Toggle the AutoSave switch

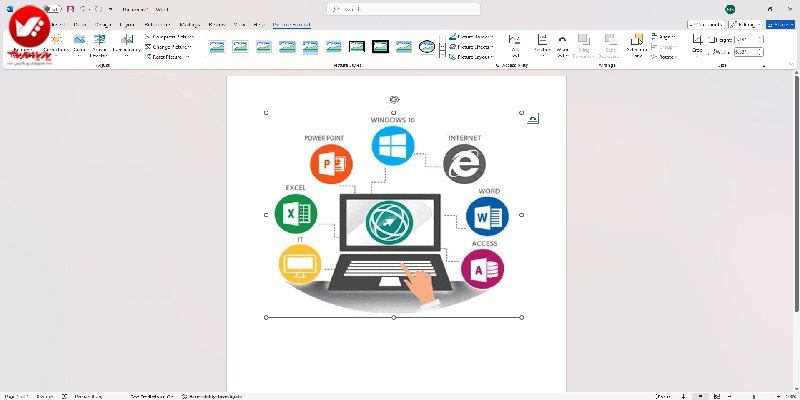coord(51,9)
